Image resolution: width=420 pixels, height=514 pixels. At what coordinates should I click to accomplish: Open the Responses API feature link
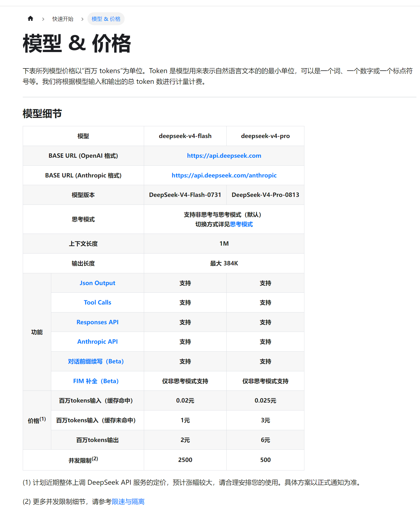click(x=98, y=322)
